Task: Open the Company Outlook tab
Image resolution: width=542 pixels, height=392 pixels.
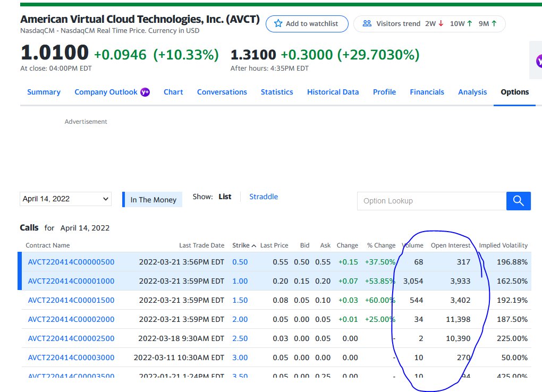Action: 106,92
